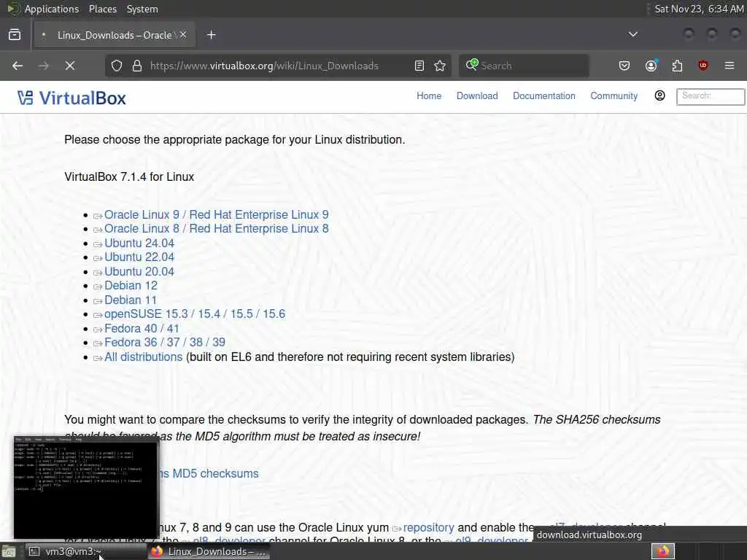Open the Home navigation link
The image size is (747, 560).
pyautogui.click(x=429, y=96)
